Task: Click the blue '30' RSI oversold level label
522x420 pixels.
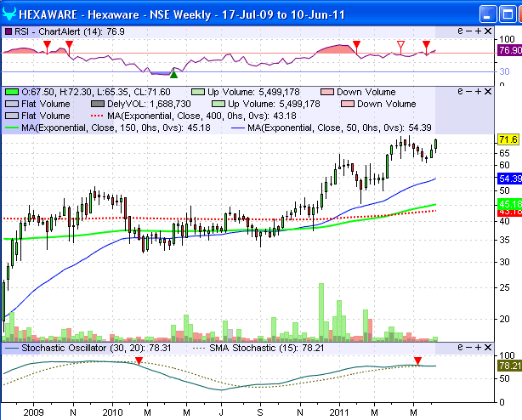Action: 504,71
